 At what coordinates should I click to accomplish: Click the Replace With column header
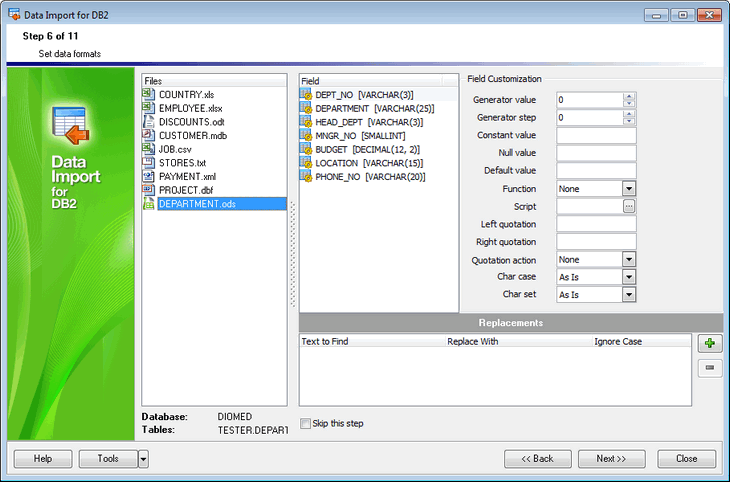point(518,341)
